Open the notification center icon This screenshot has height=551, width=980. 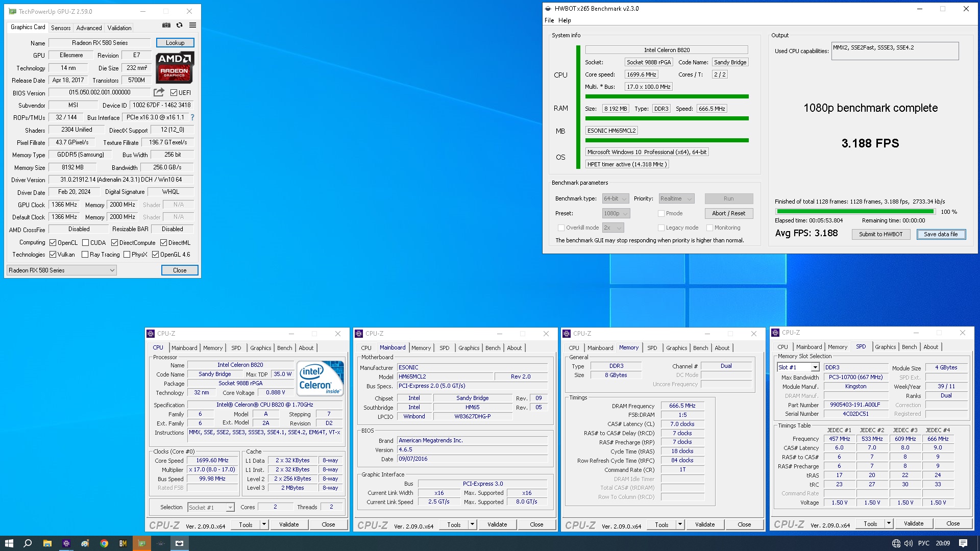963,543
